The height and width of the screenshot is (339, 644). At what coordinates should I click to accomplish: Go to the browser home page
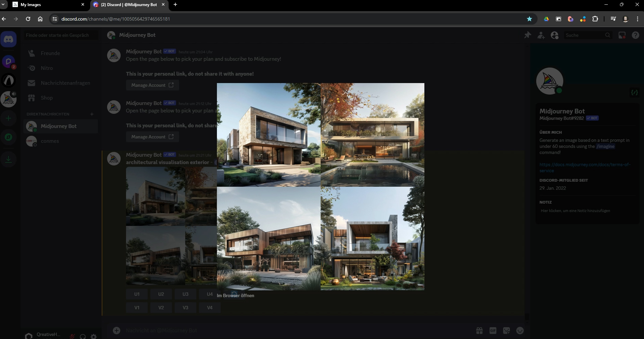coord(40,19)
